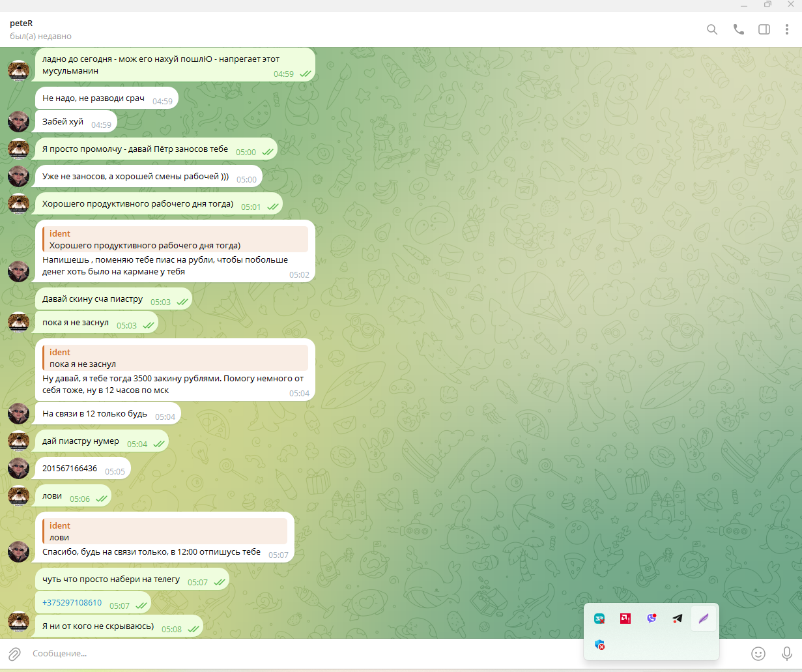Image resolution: width=802 pixels, height=672 pixels.
Task: Start a voice call with peteR
Action: tap(738, 29)
